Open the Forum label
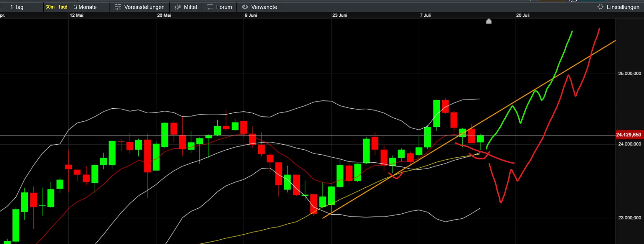The image size is (644, 244). (x=224, y=7)
